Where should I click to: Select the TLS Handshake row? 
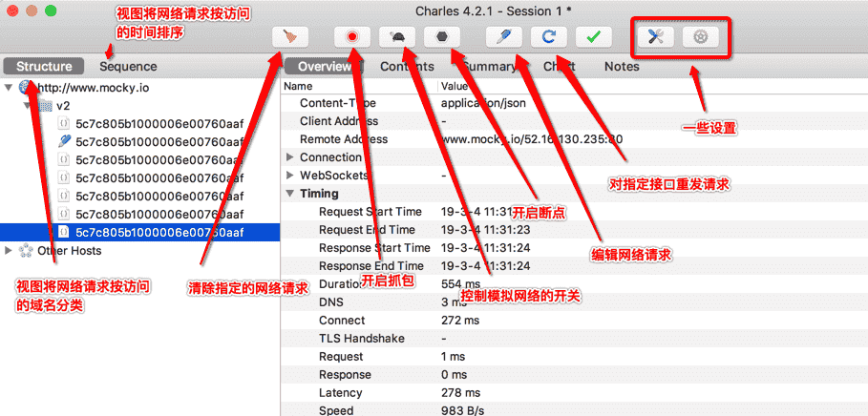(574, 339)
